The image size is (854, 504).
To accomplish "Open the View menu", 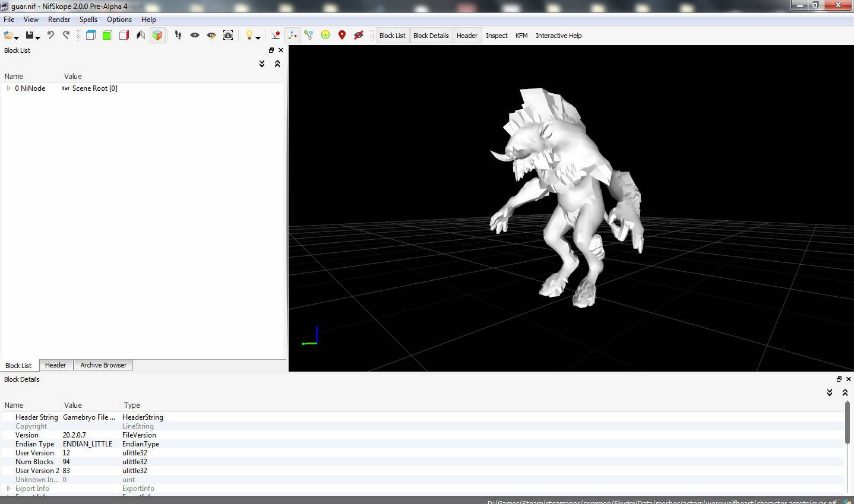I will click(31, 20).
